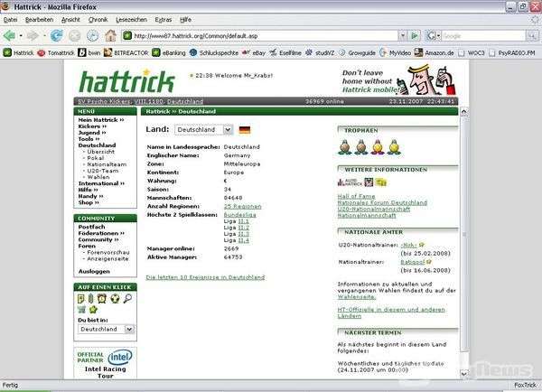Open the 'Du bist in' Deutschland dropdown

(x=106, y=329)
